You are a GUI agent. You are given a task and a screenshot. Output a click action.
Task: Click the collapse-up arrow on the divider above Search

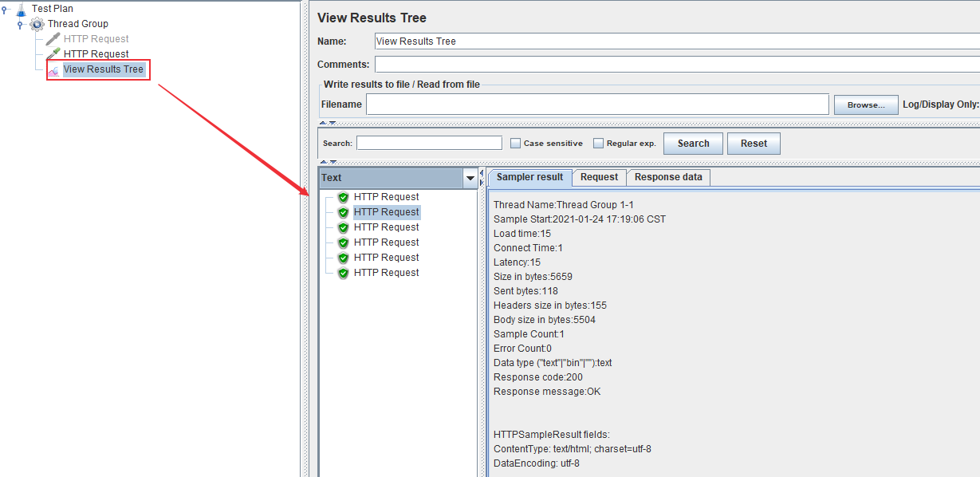coord(323,123)
